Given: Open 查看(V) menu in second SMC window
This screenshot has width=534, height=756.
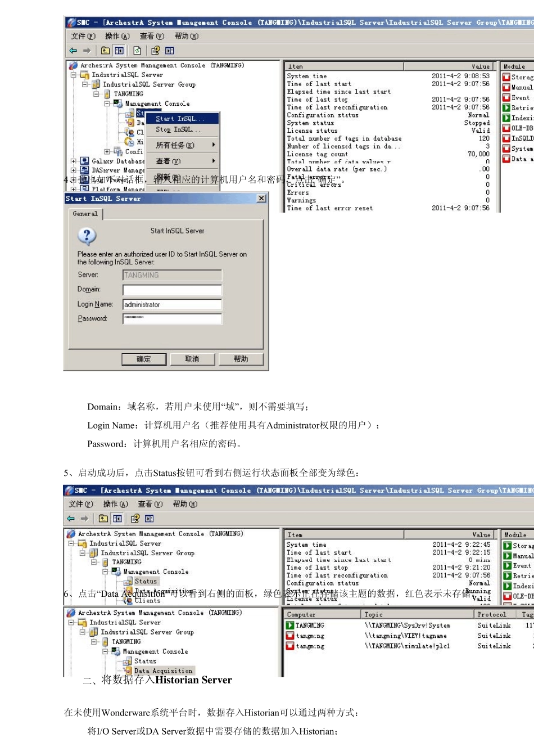Looking at the screenshot, I should [x=150, y=504].
